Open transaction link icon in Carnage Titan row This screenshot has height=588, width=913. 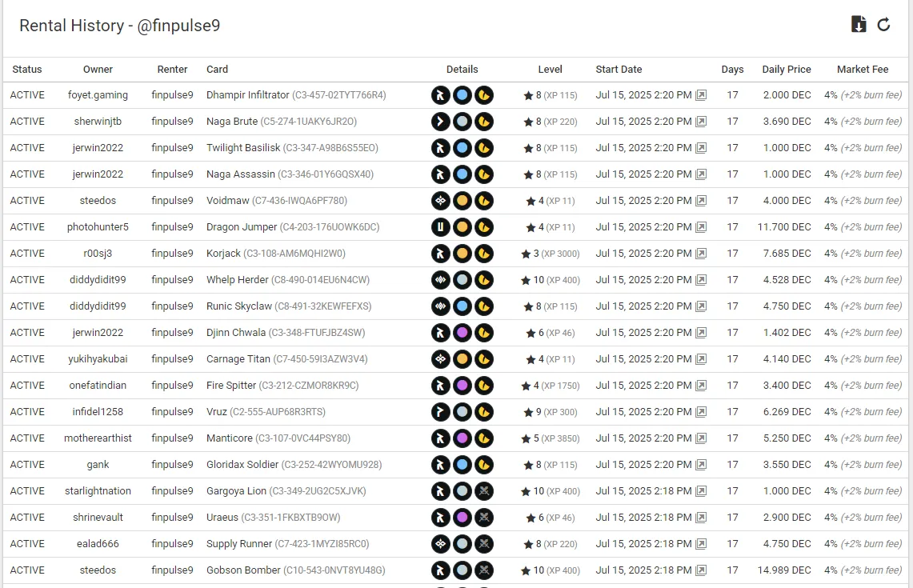pos(701,359)
